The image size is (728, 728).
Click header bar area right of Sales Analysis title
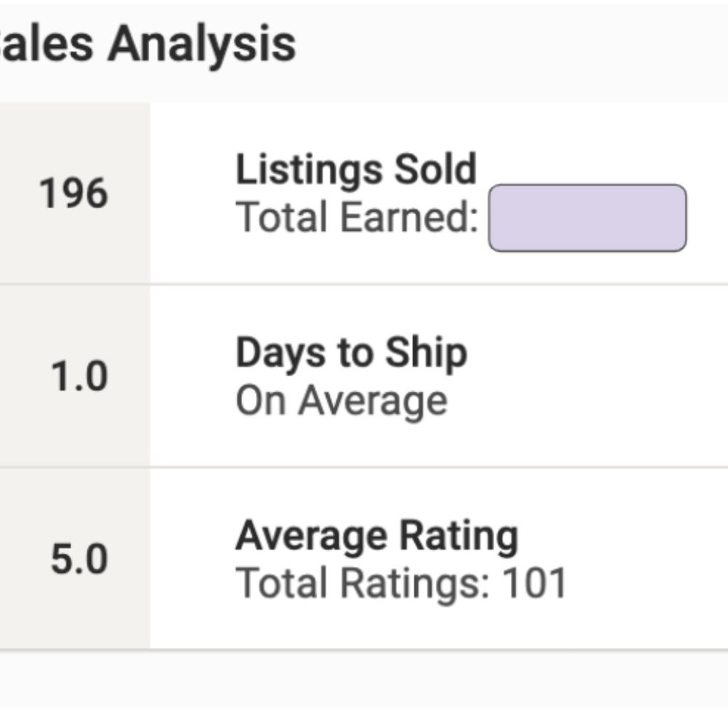(x=510, y=44)
